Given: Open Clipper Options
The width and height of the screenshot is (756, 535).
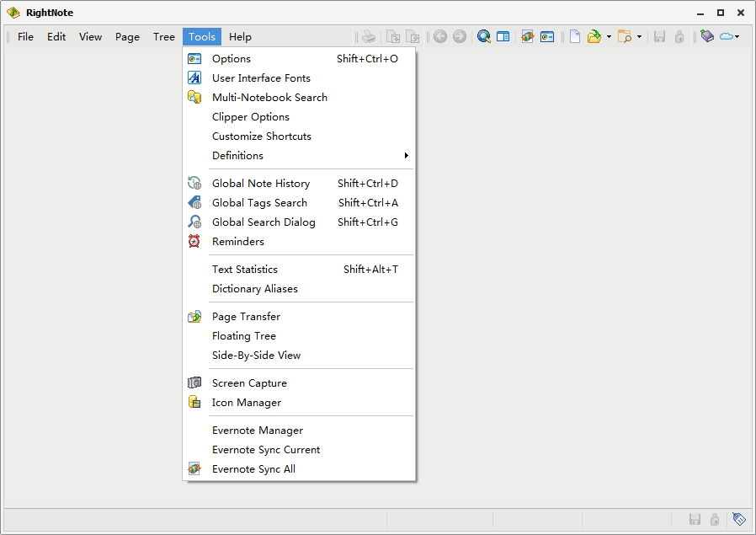Looking at the screenshot, I should pyautogui.click(x=299, y=117).
